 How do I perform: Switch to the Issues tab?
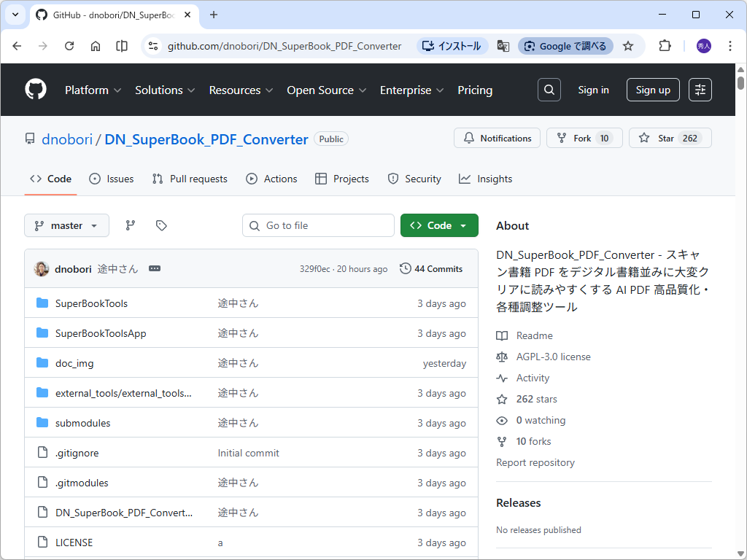point(111,179)
